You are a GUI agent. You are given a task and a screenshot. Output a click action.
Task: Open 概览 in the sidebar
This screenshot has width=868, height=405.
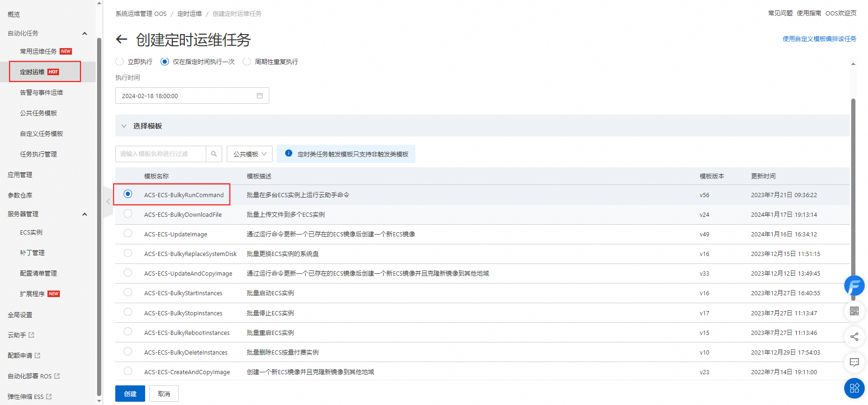[14, 14]
